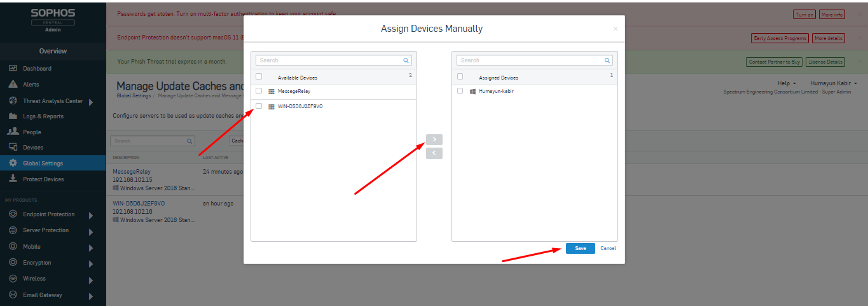
Task: Turn on multi-factor authentication
Action: [804, 15]
